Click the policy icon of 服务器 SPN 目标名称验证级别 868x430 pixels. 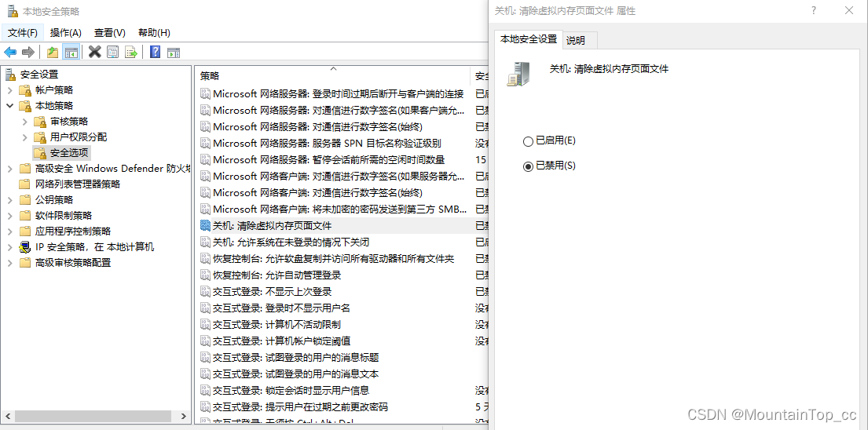tap(205, 143)
